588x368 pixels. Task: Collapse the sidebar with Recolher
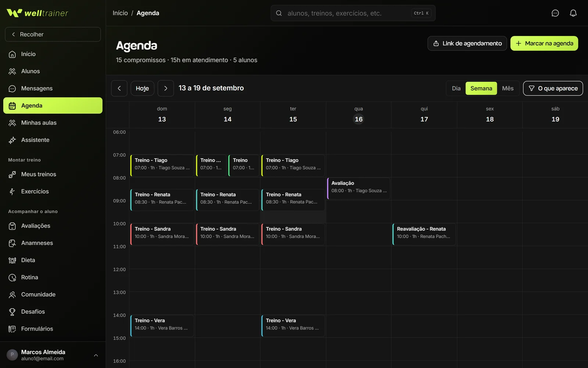click(x=53, y=34)
